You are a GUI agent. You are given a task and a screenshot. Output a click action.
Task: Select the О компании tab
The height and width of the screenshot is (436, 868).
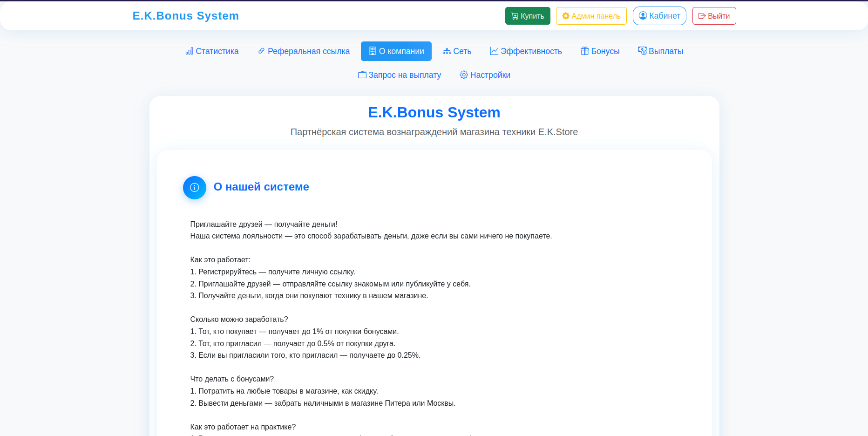(x=396, y=51)
